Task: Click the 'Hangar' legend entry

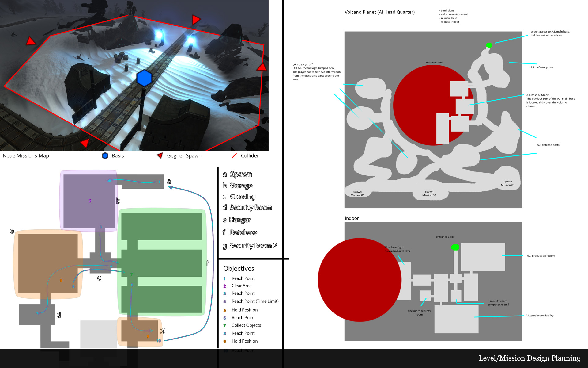Action: (x=240, y=220)
